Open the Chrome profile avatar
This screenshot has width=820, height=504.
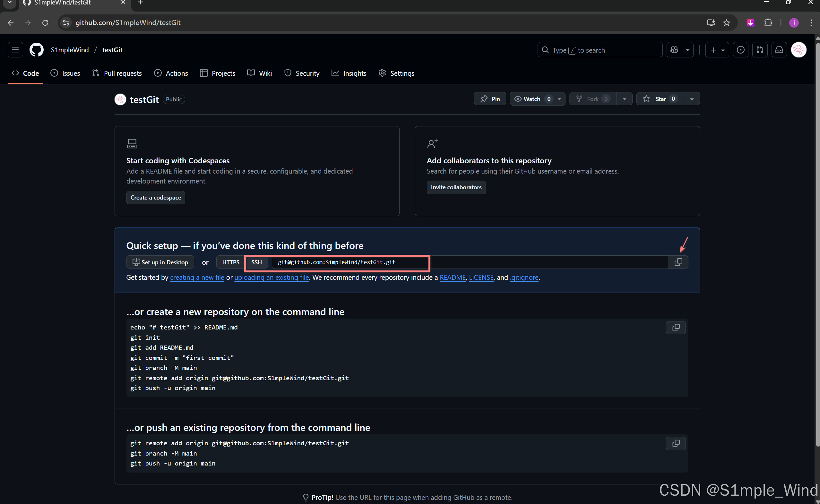794,23
